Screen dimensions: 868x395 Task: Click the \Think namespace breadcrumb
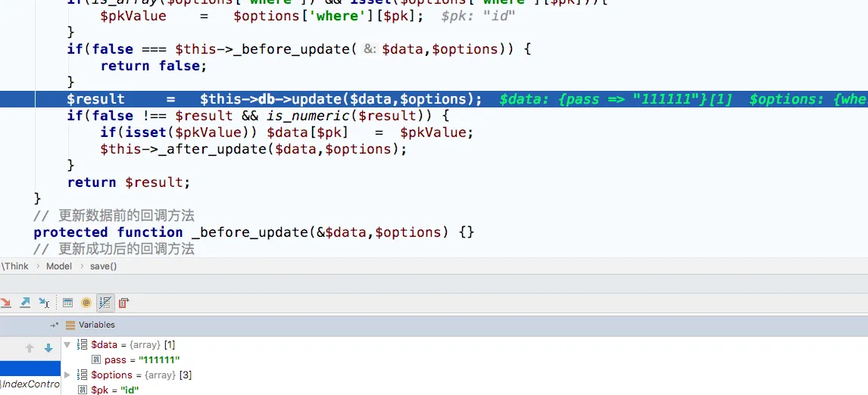(15, 266)
